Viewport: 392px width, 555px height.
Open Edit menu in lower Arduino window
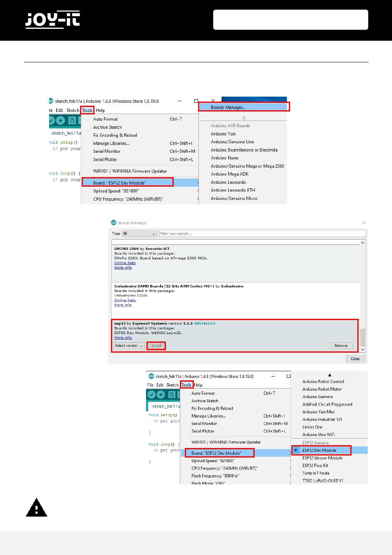[x=160, y=385]
